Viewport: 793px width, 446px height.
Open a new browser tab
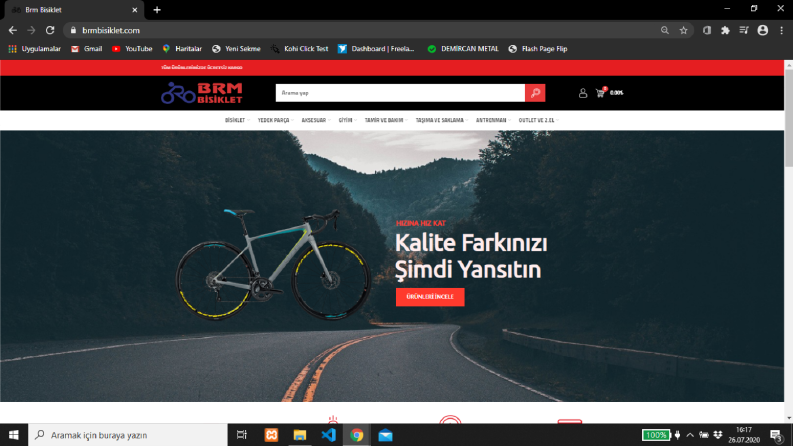click(x=157, y=10)
